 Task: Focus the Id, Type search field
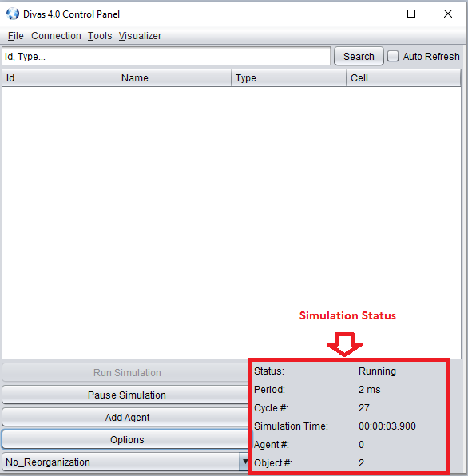166,56
